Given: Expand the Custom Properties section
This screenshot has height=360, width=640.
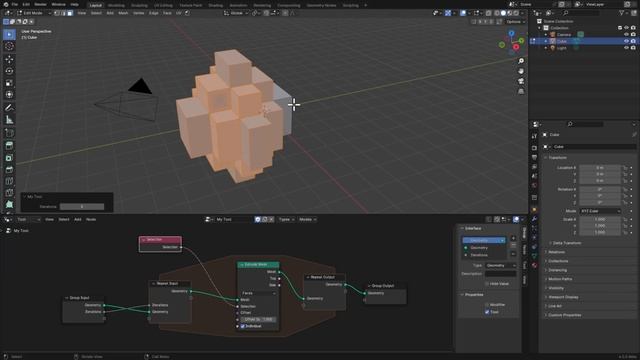Looking at the screenshot, I should coord(564,315).
